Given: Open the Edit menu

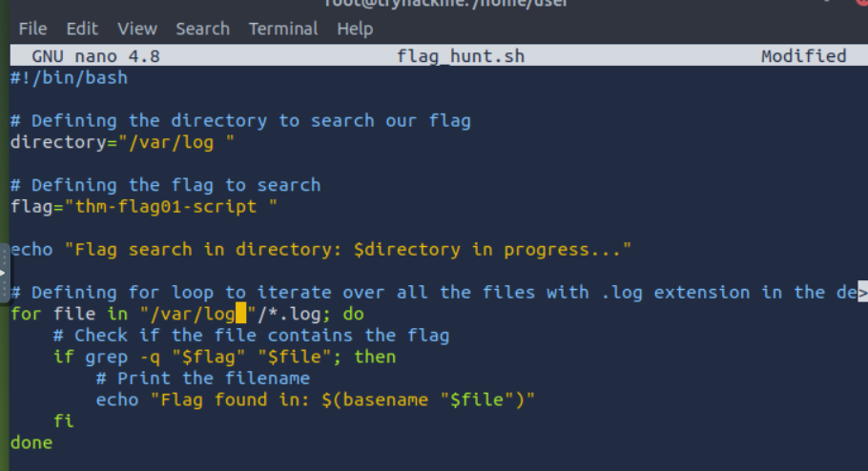Looking at the screenshot, I should click(82, 29).
